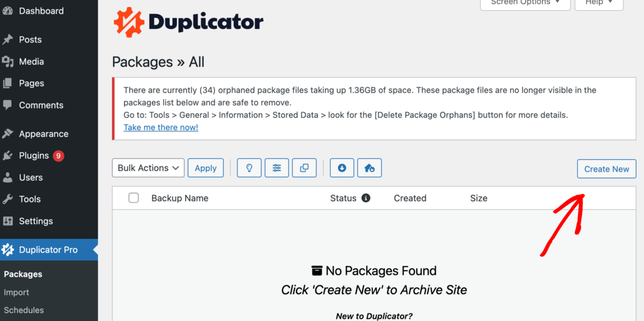Expand the Screen Options panel
644x321 pixels.
[x=525, y=3]
